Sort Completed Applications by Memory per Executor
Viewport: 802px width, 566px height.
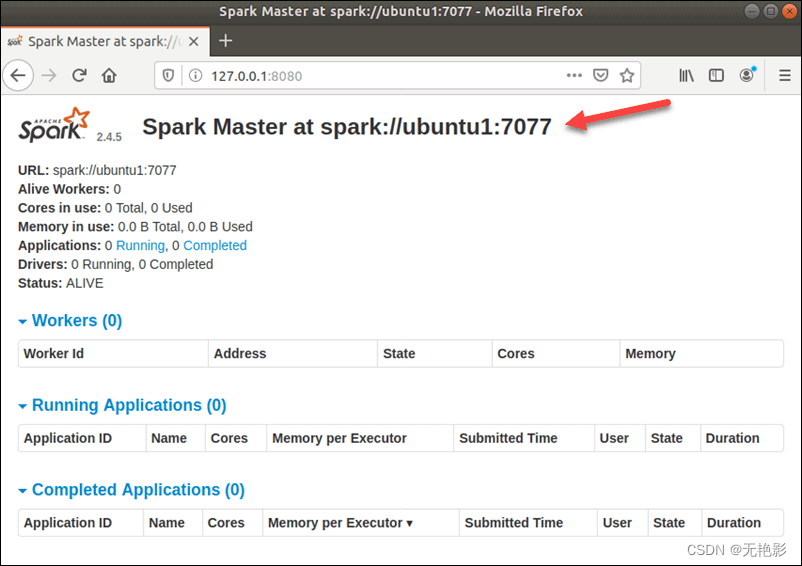pos(340,523)
